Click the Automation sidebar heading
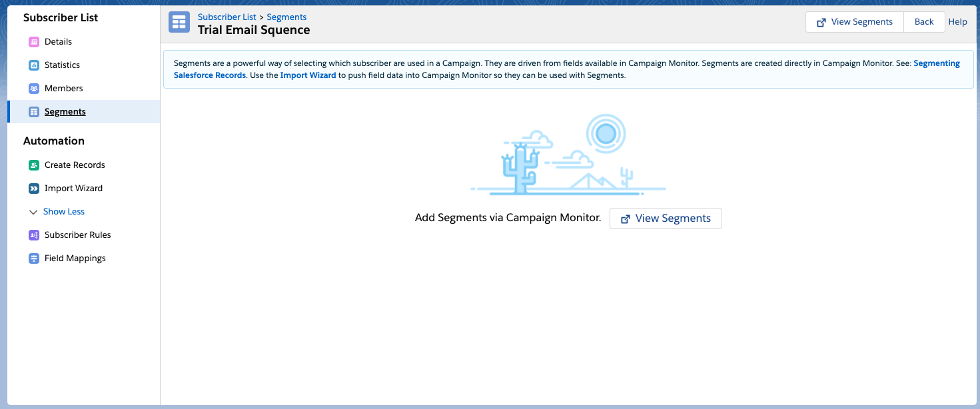The height and width of the screenshot is (409, 980). pyautogui.click(x=54, y=141)
